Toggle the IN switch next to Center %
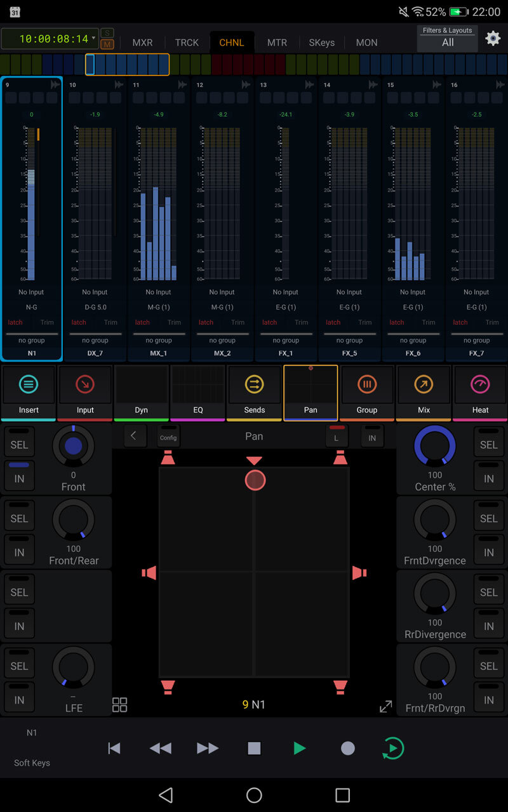The height and width of the screenshot is (812, 508). (x=488, y=477)
